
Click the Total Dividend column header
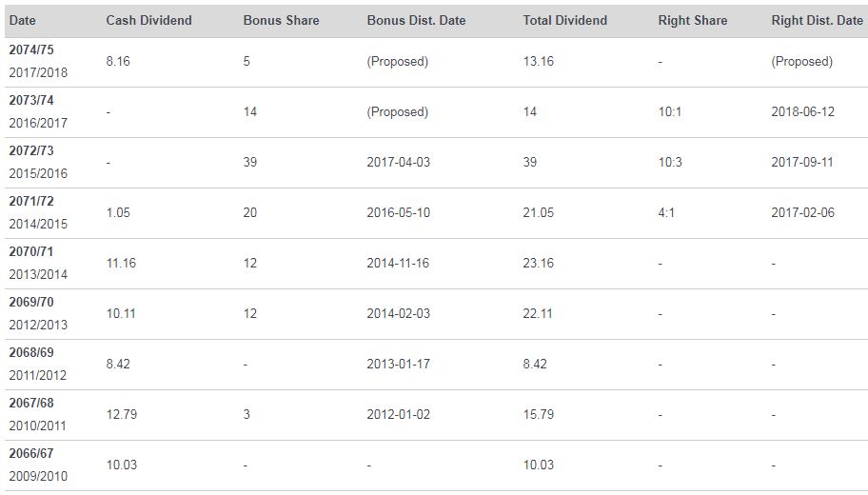coord(565,21)
